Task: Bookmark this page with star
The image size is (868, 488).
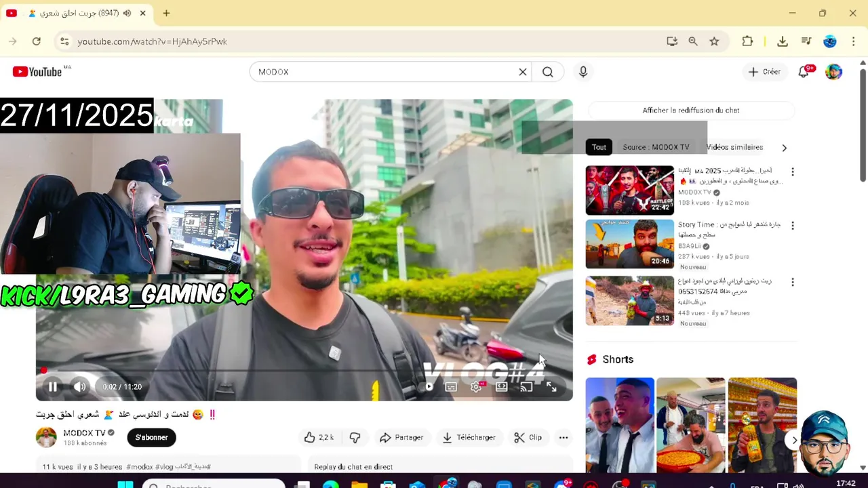Action: pos(714,41)
